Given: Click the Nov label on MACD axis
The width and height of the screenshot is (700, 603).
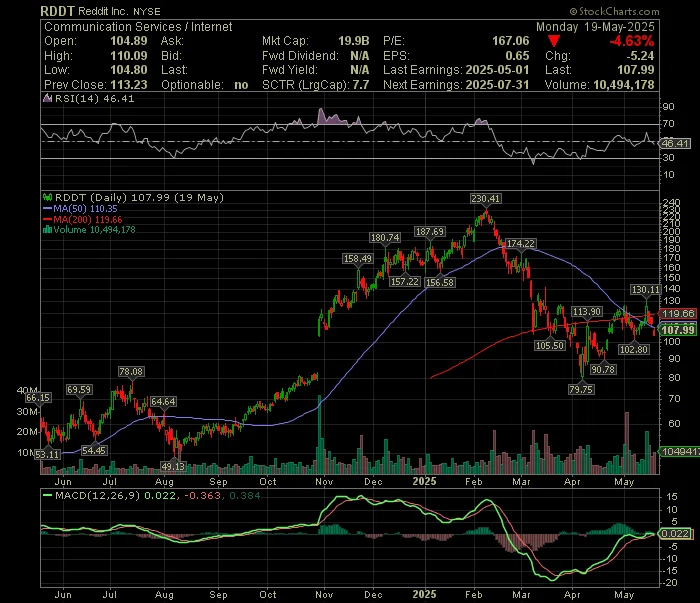Looking at the screenshot, I should tap(324, 595).
